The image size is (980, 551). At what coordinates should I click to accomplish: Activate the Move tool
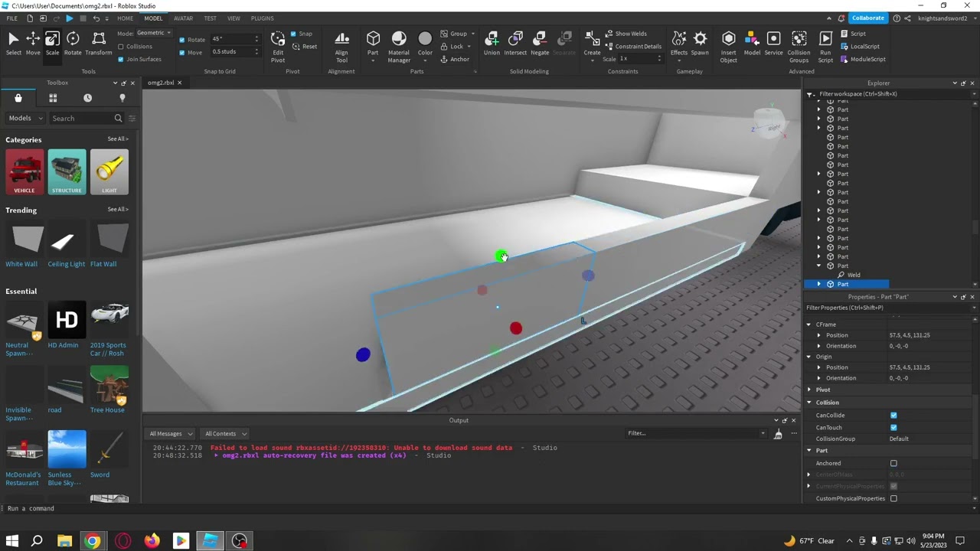tap(33, 44)
